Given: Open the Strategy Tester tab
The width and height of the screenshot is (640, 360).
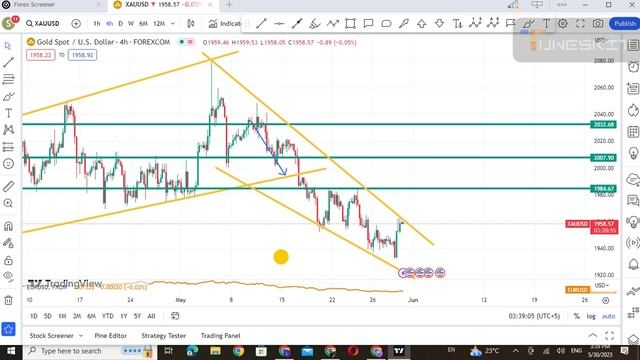Looking at the screenshot, I should [x=163, y=336].
